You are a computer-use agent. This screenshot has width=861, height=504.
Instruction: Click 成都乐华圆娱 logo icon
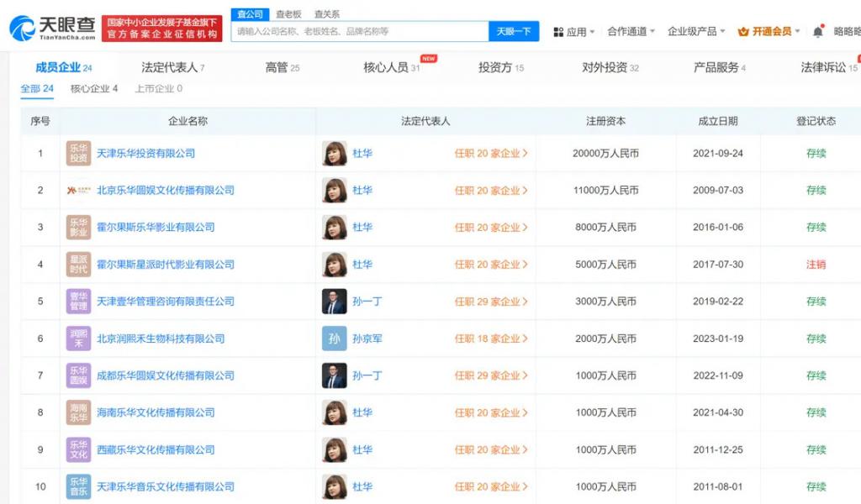pos(78,375)
